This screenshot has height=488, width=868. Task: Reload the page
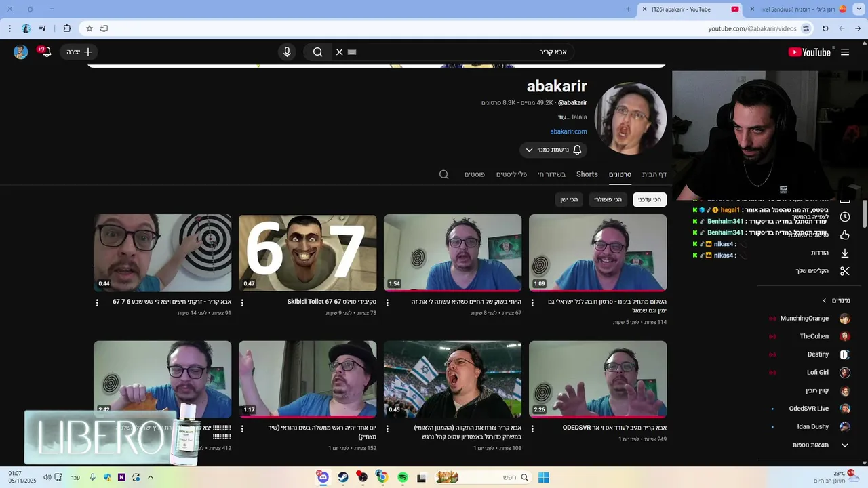[x=825, y=28]
